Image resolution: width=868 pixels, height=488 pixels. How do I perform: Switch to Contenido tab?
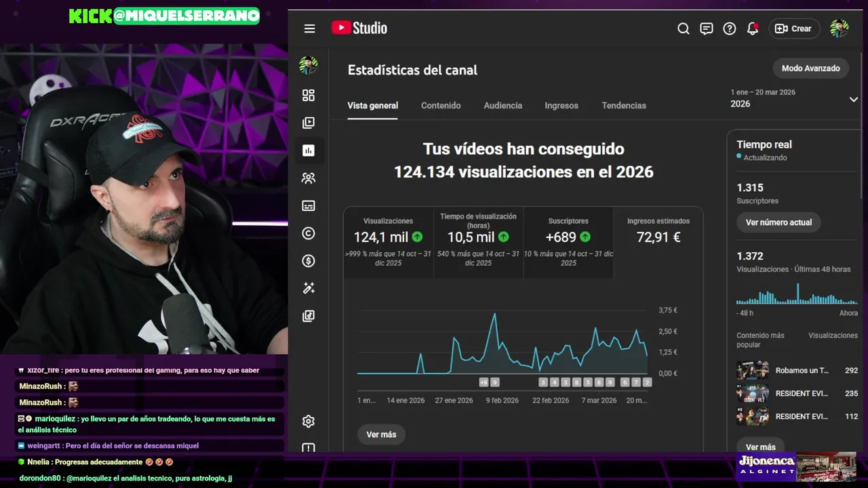click(x=441, y=106)
